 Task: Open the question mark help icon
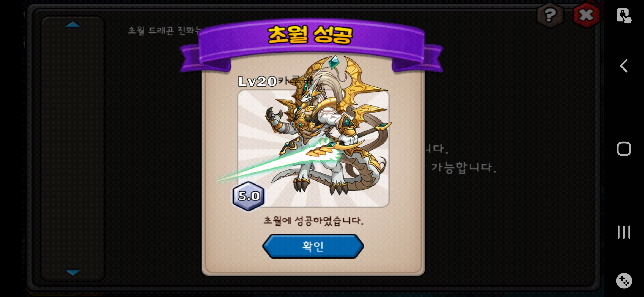click(550, 15)
